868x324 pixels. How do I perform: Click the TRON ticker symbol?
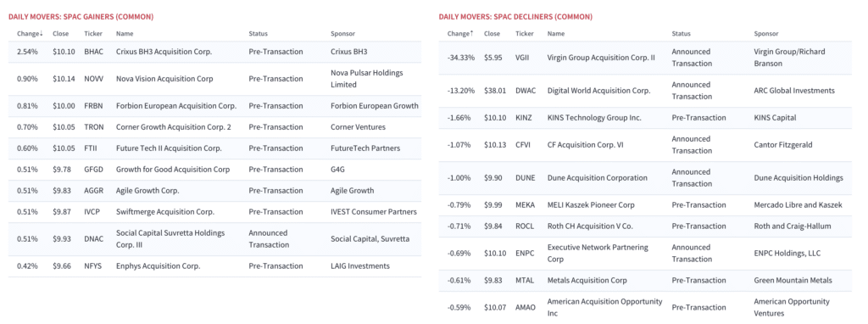tap(93, 127)
